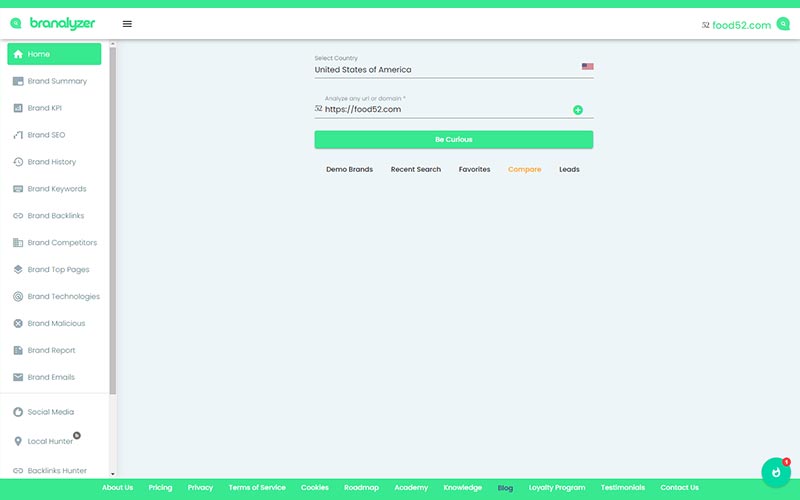
Task: Click the Brand Competitors building icon
Action: (18, 243)
